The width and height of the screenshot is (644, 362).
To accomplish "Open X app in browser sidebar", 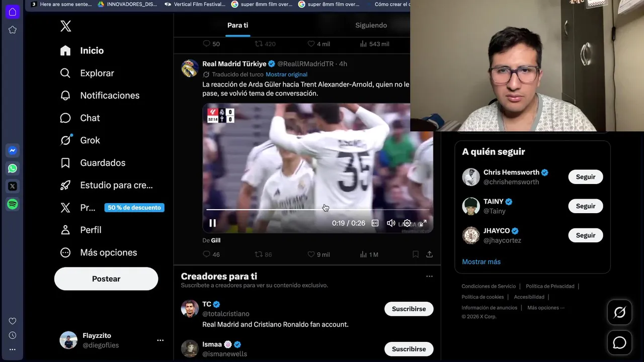I will coord(13,186).
